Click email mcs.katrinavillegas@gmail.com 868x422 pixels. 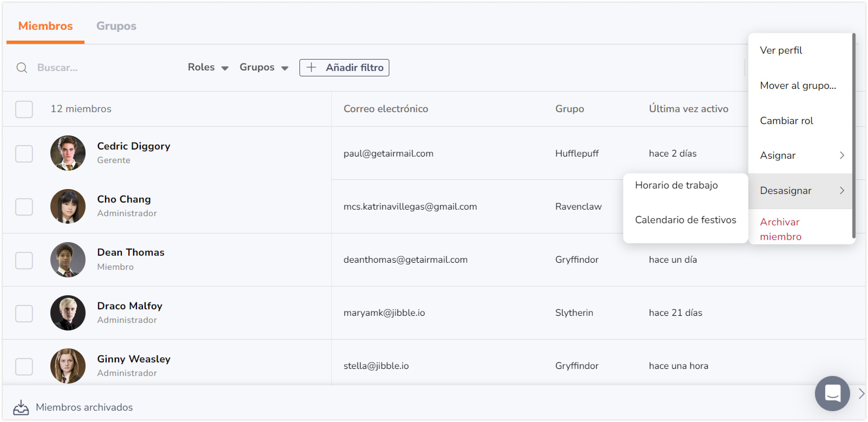click(410, 207)
